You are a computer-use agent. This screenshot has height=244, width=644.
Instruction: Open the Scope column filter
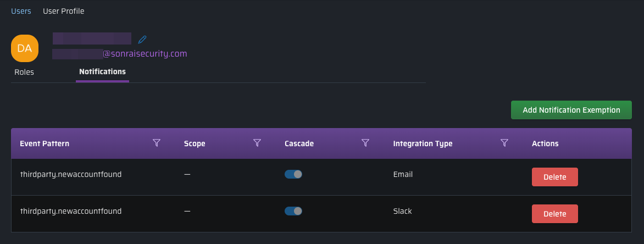[257, 143]
